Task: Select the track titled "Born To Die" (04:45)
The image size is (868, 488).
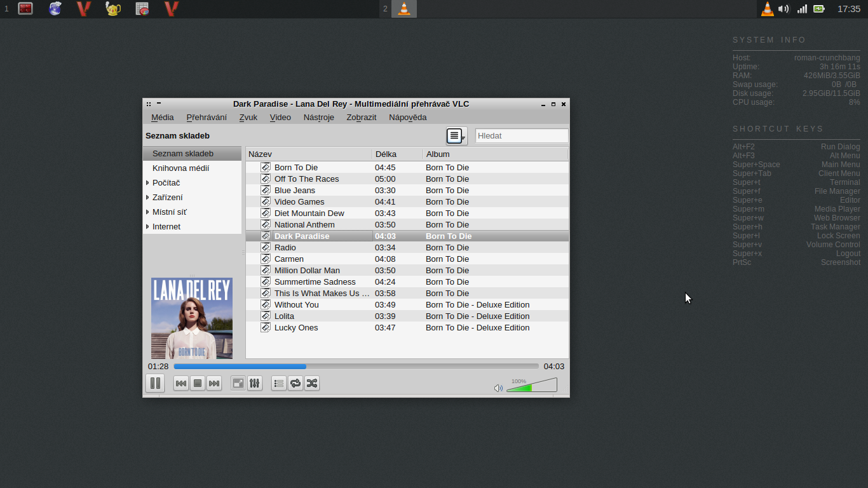Action: coord(407,168)
